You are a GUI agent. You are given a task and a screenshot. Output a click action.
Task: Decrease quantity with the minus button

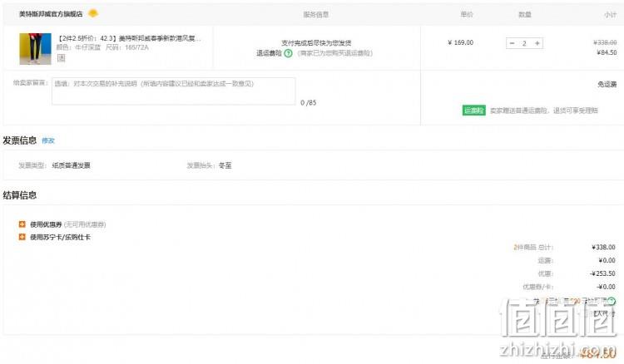click(512, 43)
